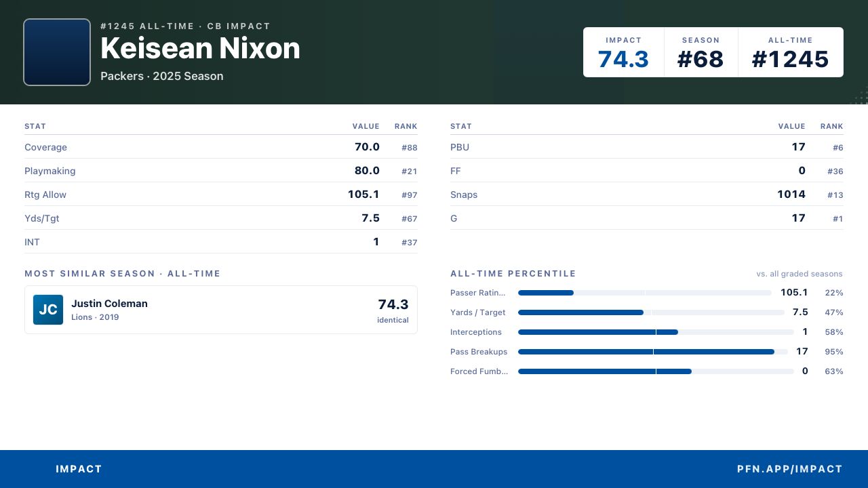The height and width of the screenshot is (488, 868).
Task: Select the Snaps stat row
Action: (x=647, y=195)
